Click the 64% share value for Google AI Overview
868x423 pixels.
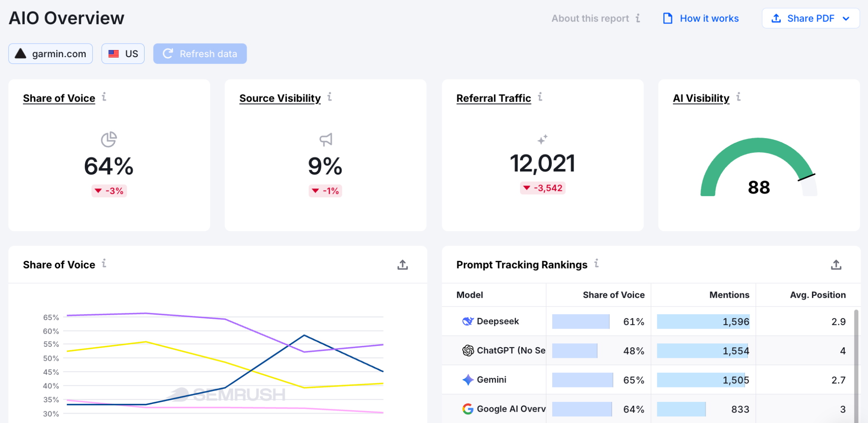634,409
